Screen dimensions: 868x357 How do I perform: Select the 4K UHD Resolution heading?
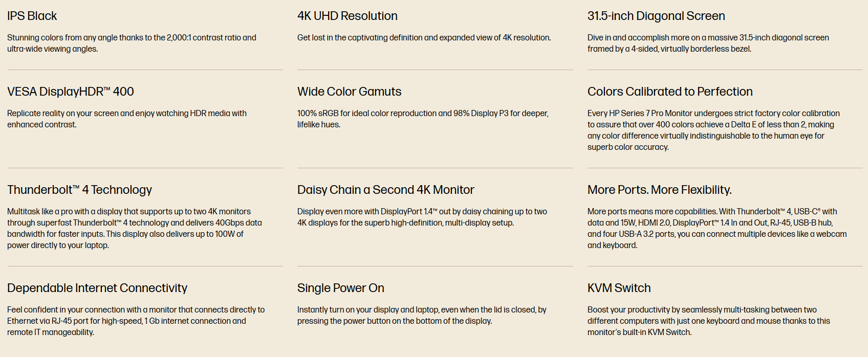(347, 16)
